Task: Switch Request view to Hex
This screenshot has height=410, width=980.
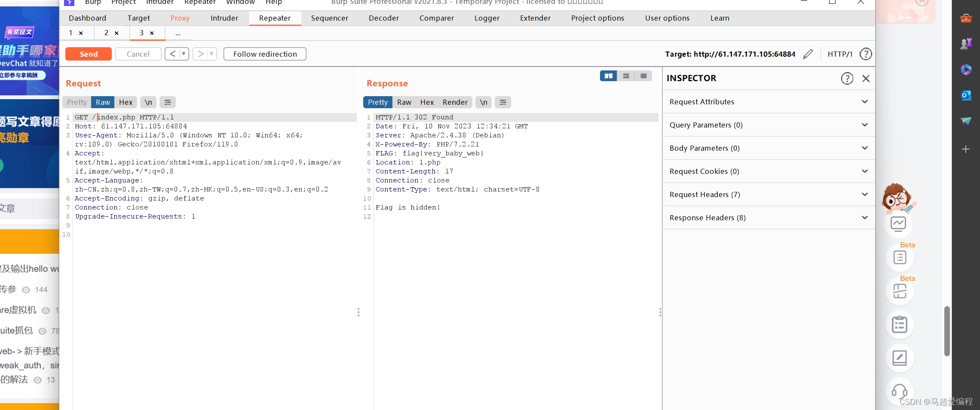Action: pos(126,102)
